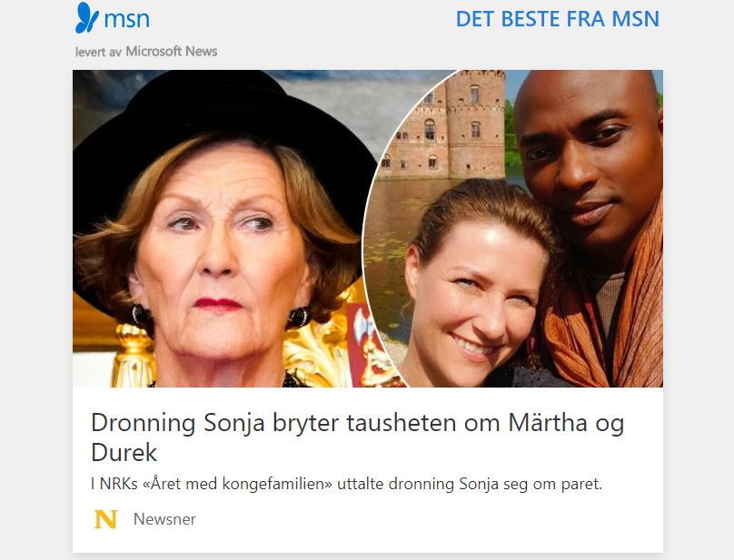Click the Microsoft News wording in the header
734x560 pixels.
click(x=172, y=52)
